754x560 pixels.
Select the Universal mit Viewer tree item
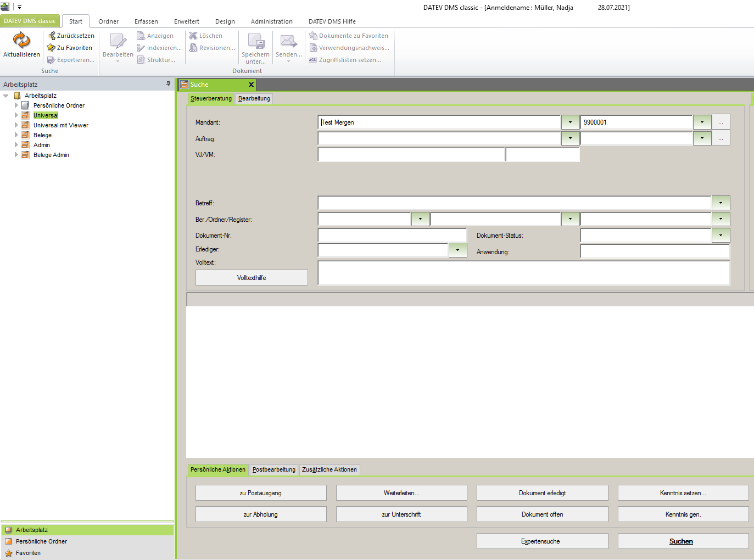click(61, 125)
